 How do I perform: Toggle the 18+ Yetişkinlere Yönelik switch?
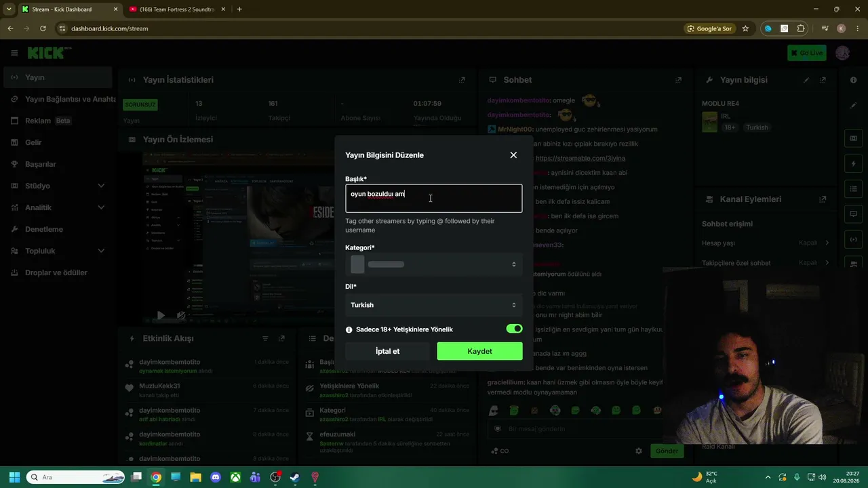(514, 329)
